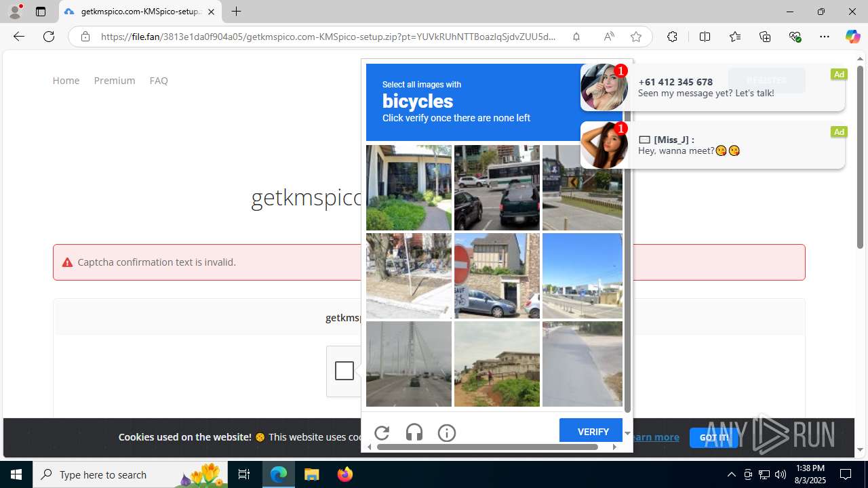Select the building with bushes captcha tile
Image resolution: width=868 pixels, height=488 pixels.
409,188
